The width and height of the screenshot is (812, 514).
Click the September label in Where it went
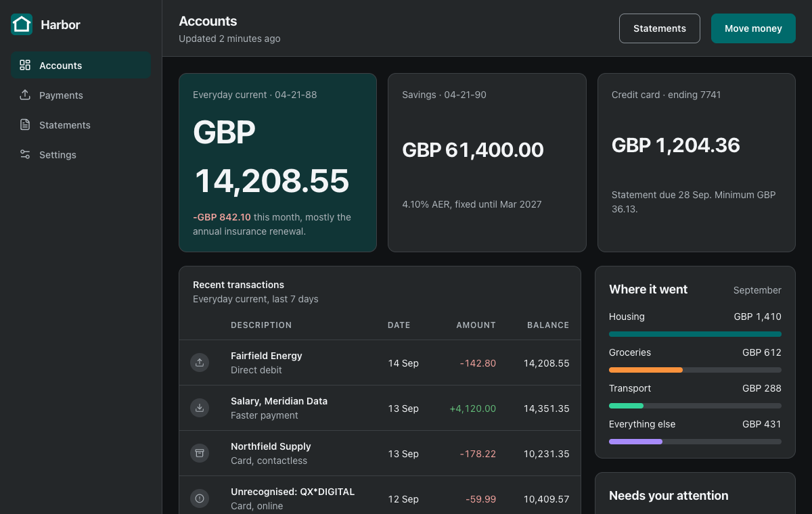point(757,290)
